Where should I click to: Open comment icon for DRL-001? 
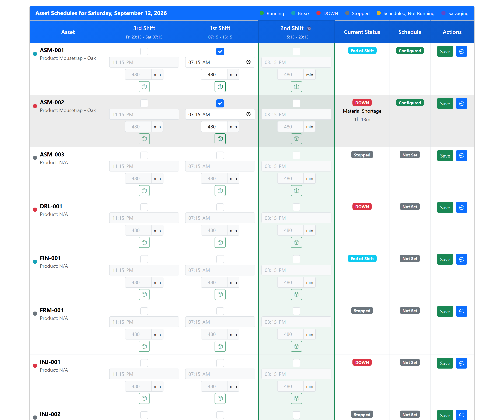click(461, 207)
